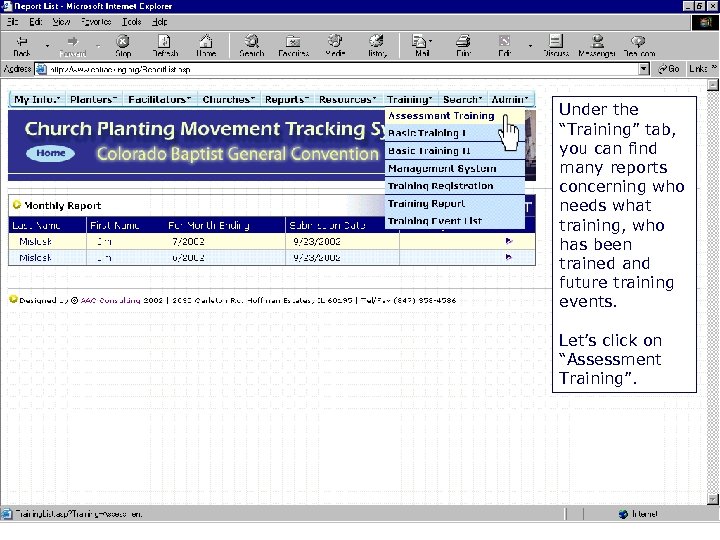720x540 pixels.
Task: Click the vertical scrollbar down arrow
Action: pyautogui.click(x=713, y=499)
